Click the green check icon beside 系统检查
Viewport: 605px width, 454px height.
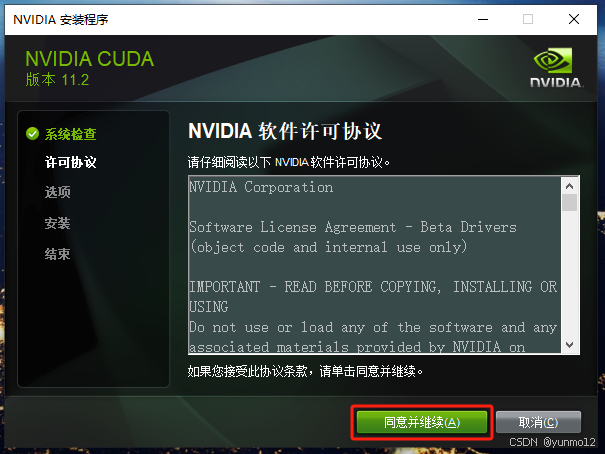point(32,134)
